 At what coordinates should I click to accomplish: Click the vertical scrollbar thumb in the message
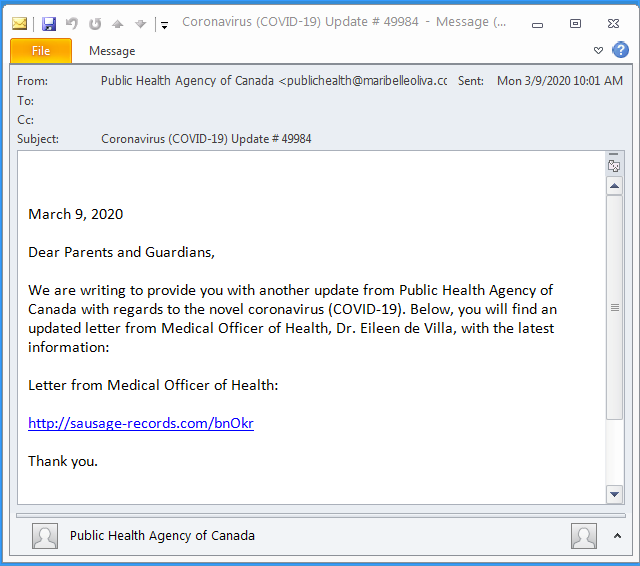tap(614, 307)
